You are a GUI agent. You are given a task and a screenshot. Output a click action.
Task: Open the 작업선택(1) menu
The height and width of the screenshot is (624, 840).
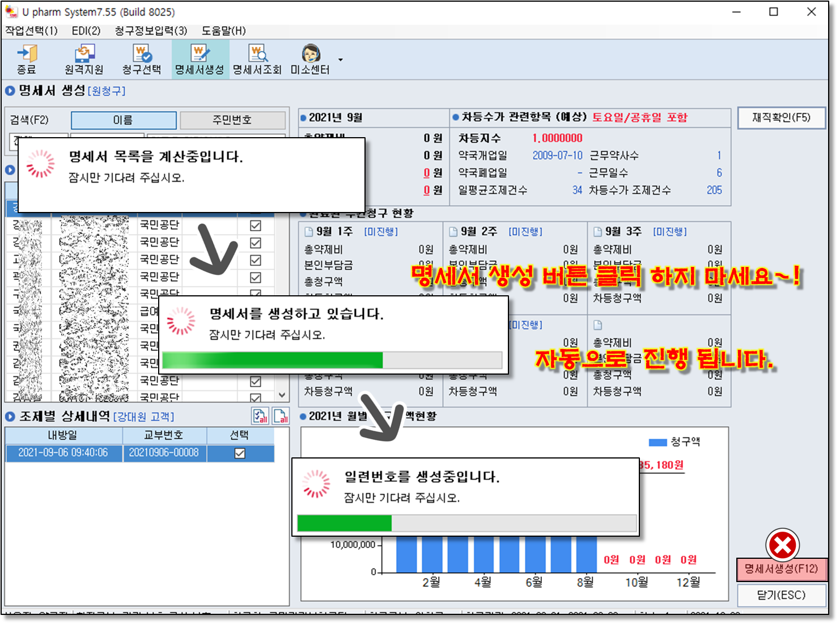(32, 31)
